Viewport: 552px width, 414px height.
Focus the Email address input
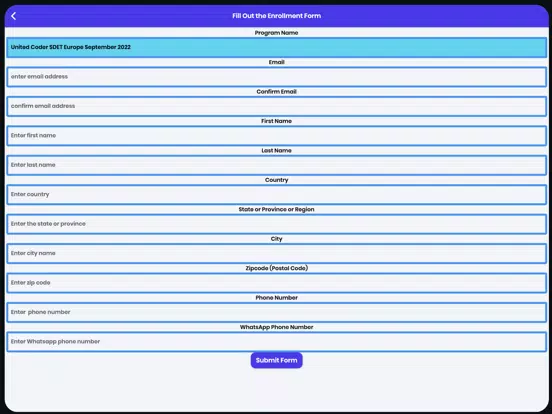(276, 77)
